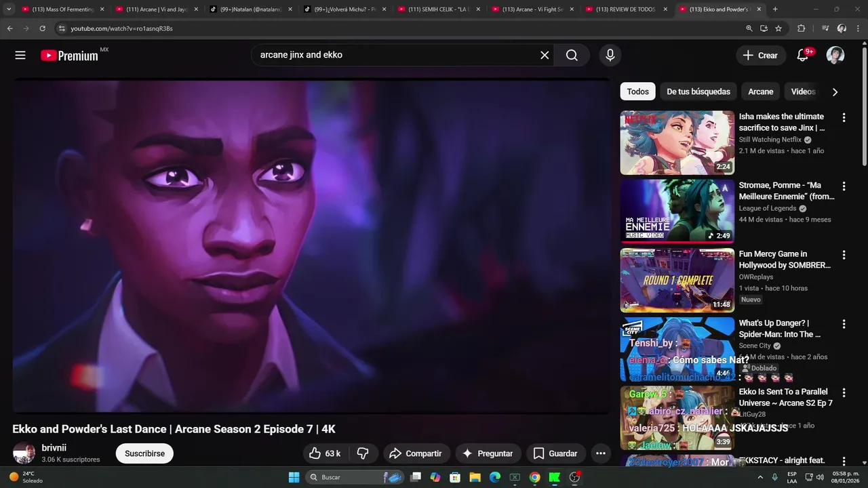Viewport: 868px width, 488px height.
Task: Open Chrome three-dot menu
Action: click(858, 28)
